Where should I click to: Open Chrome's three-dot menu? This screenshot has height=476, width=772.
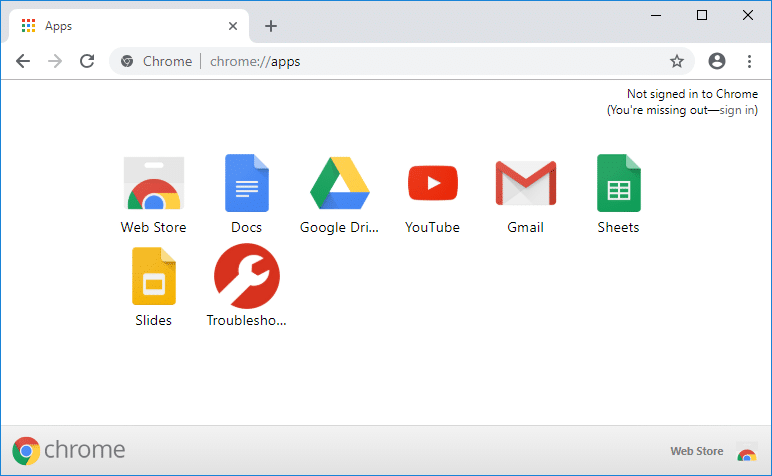749,61
